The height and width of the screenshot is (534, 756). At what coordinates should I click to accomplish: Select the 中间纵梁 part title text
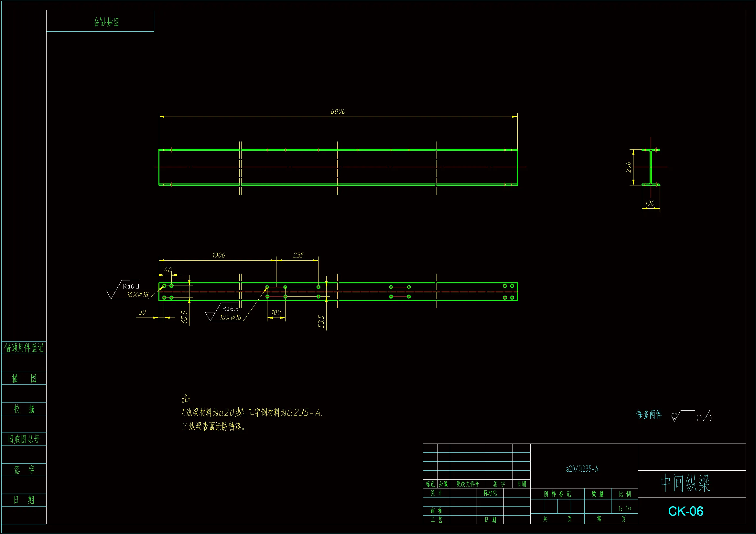(x=685, y=483)
